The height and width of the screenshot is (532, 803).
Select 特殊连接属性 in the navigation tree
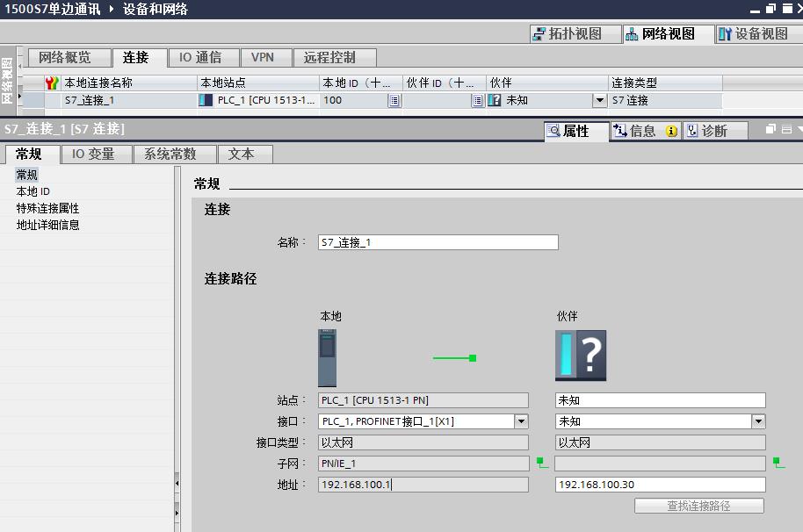(x=47, y=208)
